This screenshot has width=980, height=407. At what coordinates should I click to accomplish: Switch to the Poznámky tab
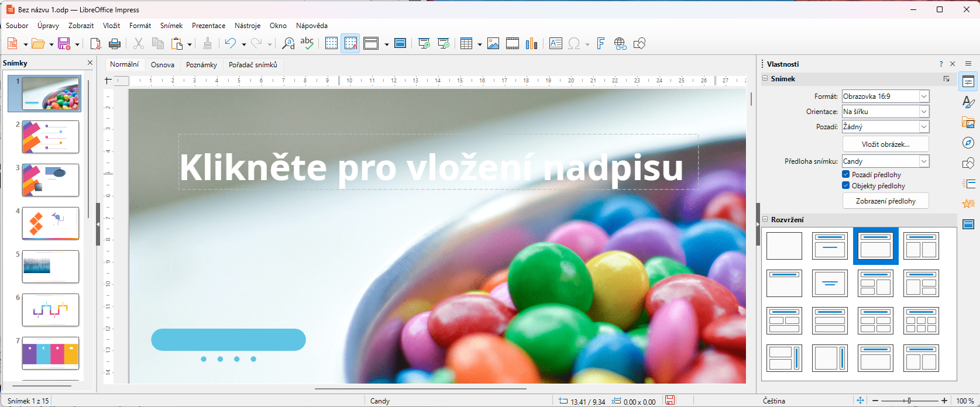pyautogui.click(x=201, y=65)
